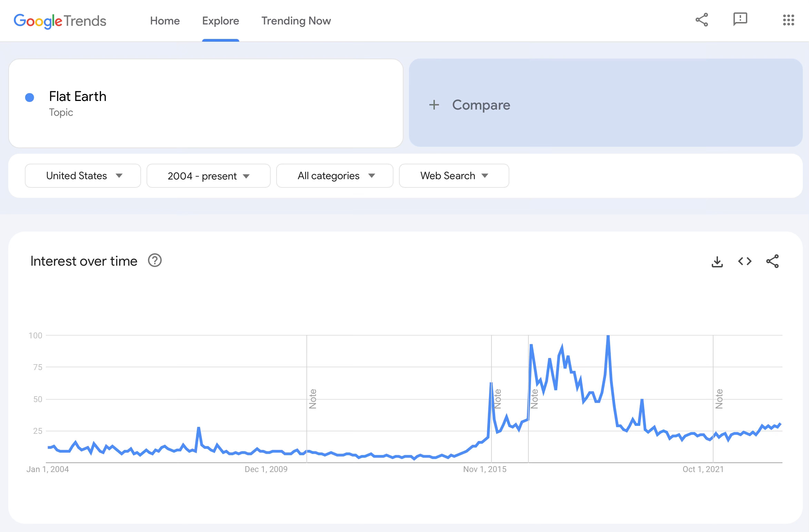Image resolution: width=809 pixels, height=532 pixels.
Task: Download the chart data as CSV
Action: pyautogui.click(x=717, y=262)
